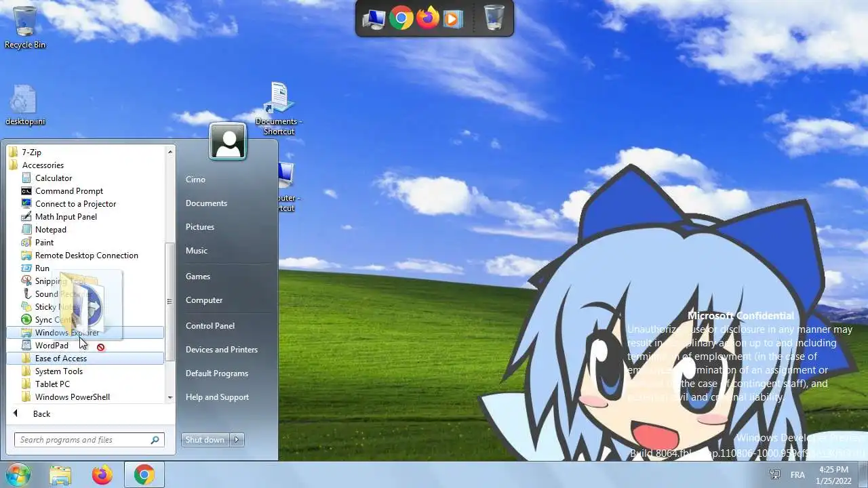Expand the 7-Zip folder
The width and height of the screenshot is (868, 488).
coord(31,152)
